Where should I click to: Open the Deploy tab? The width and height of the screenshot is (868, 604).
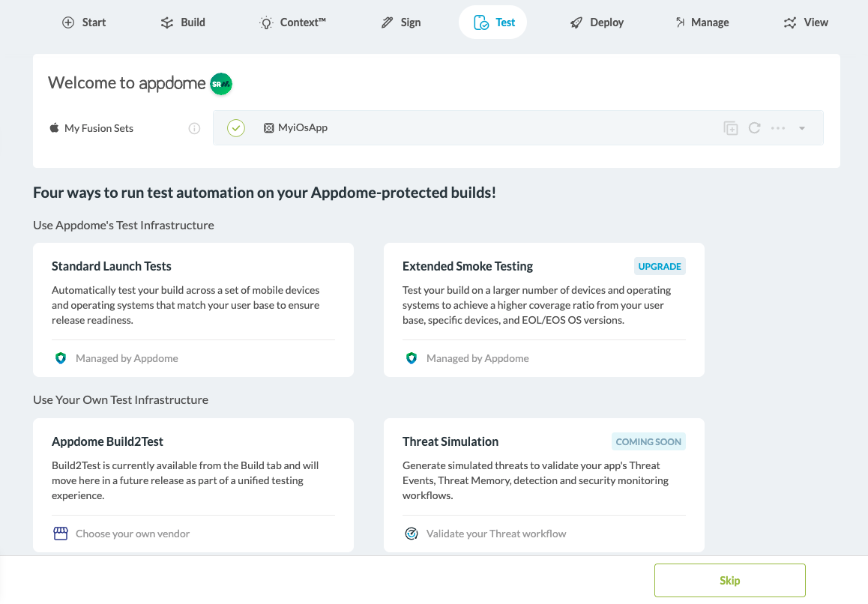[597, 22]
